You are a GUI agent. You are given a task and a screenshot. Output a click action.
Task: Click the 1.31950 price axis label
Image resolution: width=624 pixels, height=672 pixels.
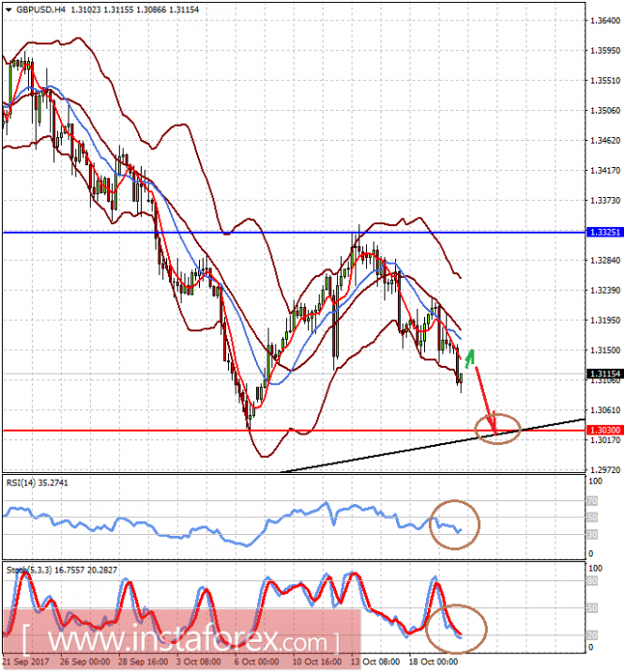click(x=604, y=321)
